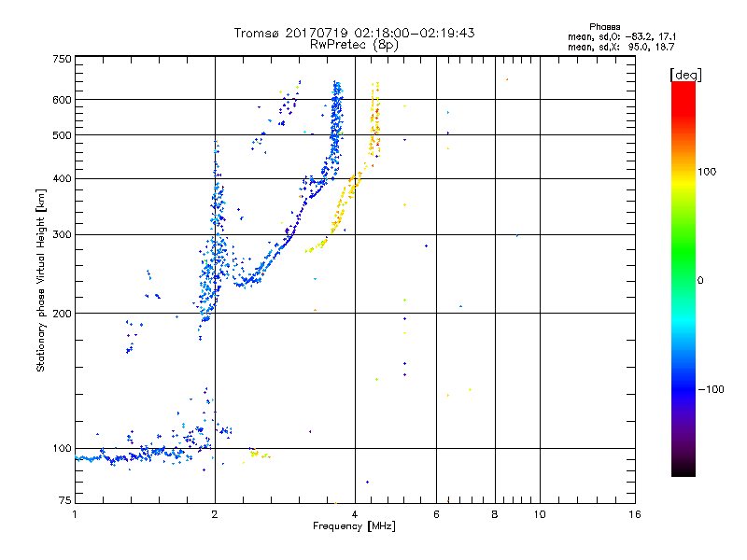Click the x-axis tick label "6"

click(x=436, y=514)
